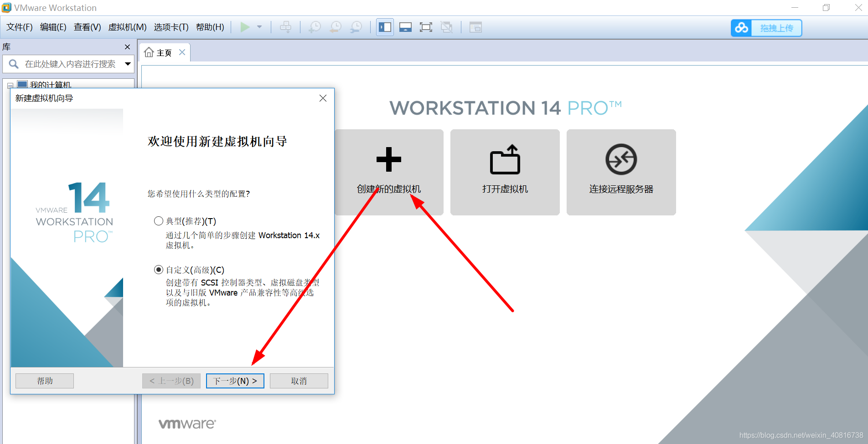Click the green power on play icon
The image size is (868, 444).
point(245,27)
